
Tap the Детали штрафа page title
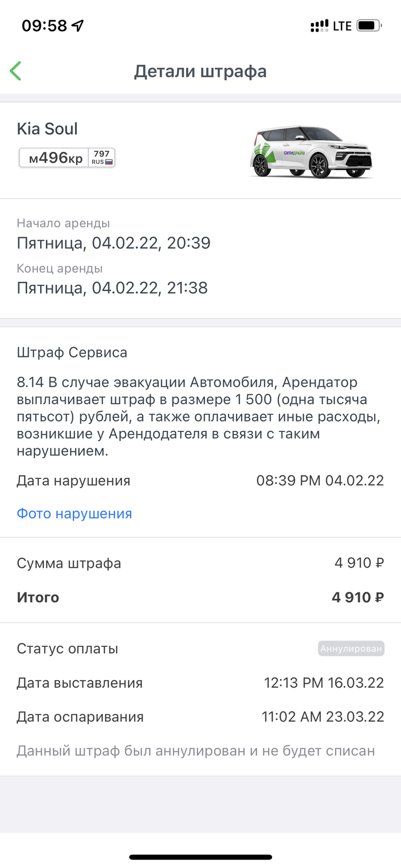[x=200, y=72]
